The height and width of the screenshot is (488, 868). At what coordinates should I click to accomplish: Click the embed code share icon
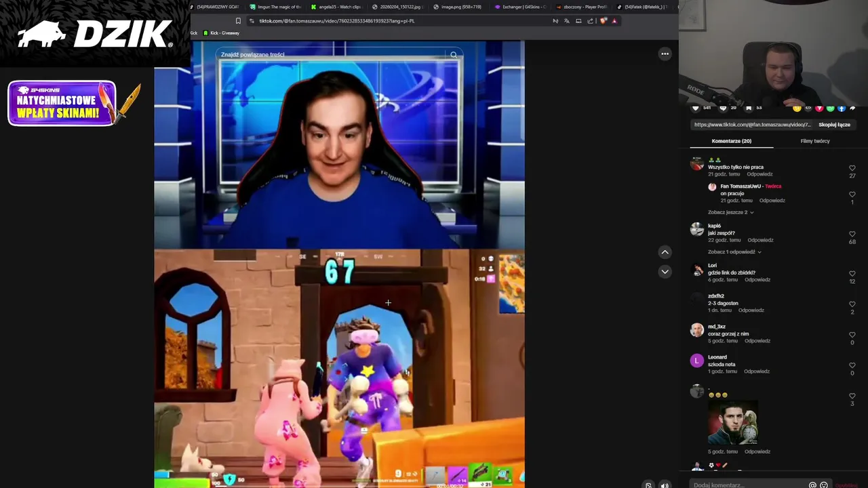point(808,108)
